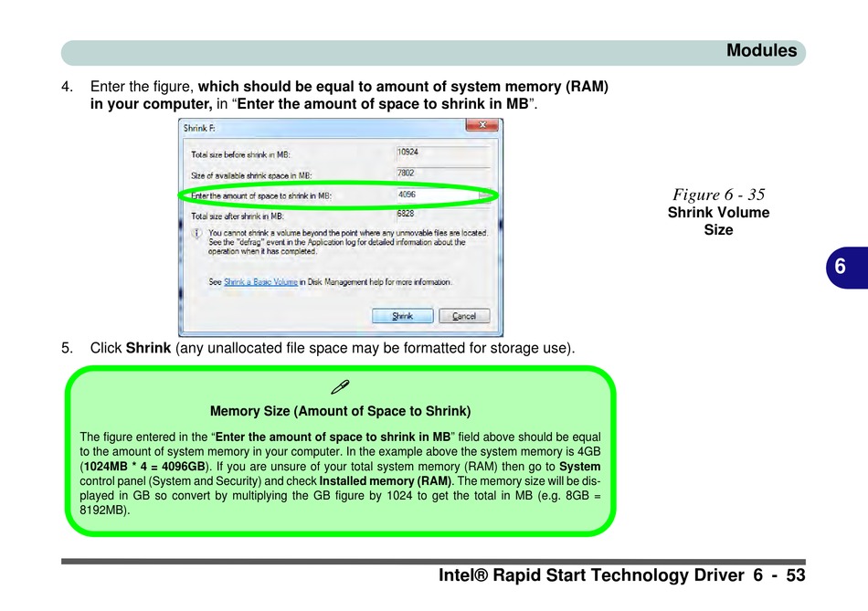868x611 pixels.
Task: Click the Shrink button in the dialog
Action: [x=402, y=316]
